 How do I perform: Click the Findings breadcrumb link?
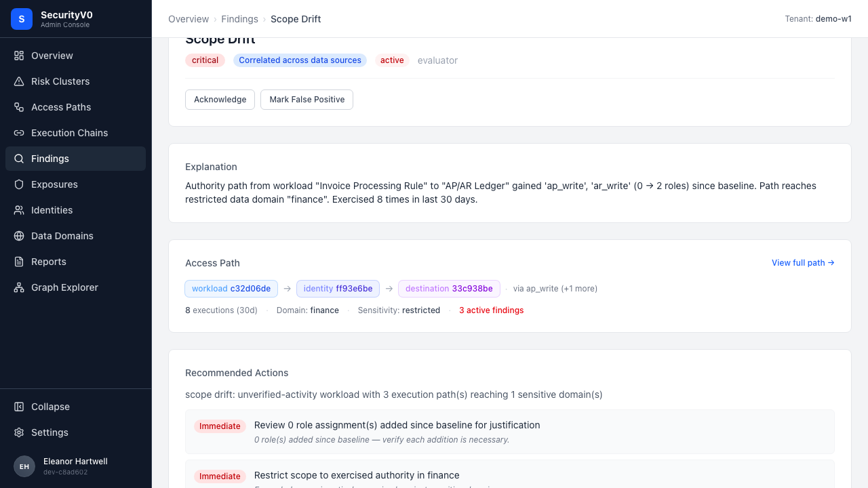point(239,19)
